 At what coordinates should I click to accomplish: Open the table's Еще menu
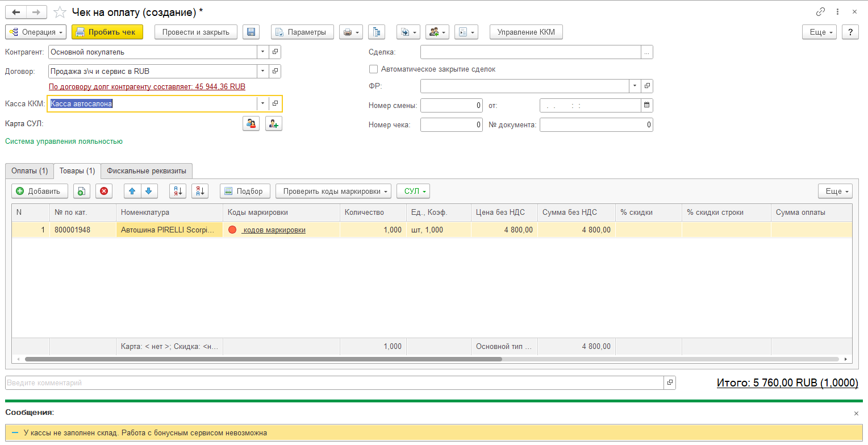coord(836,192)
